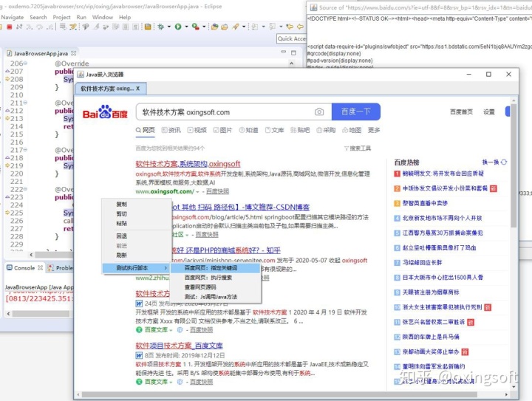This screenshot has height=401, width=532.
Task: Switch to Baidu 图片 search category
Action: [x=223, y=130]
